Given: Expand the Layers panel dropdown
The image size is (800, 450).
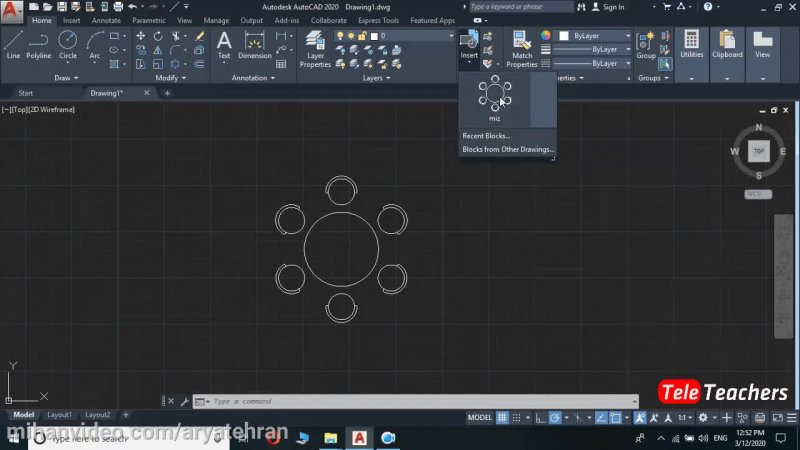Looking at the screenshot, I should coord(376,78).
